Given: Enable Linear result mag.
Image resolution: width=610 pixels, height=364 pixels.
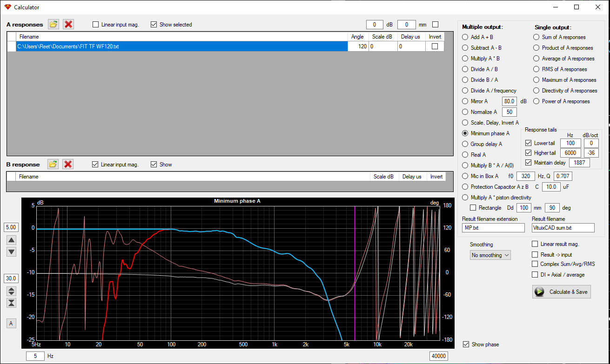Looking at the screenshot, I should pyautogui.click(x=535, y=244).
